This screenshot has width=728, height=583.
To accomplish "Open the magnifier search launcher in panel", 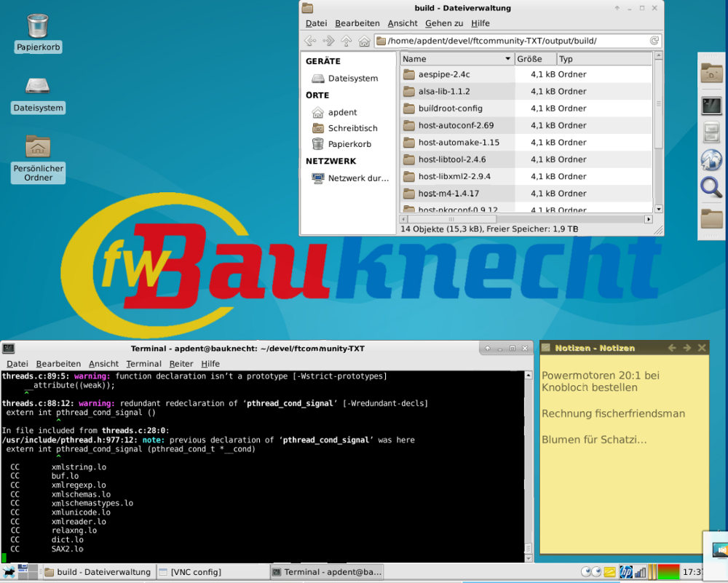I will tap(711, 188).
